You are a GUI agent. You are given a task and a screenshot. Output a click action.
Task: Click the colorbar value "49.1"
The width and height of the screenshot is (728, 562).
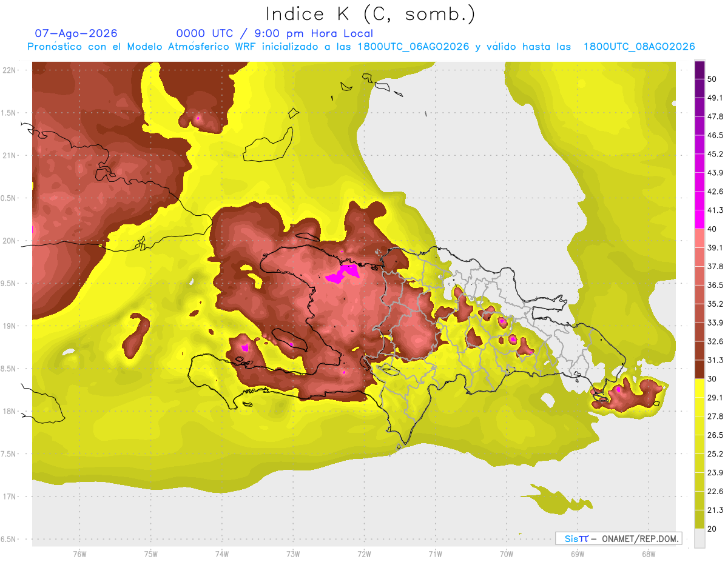point(715,98)
